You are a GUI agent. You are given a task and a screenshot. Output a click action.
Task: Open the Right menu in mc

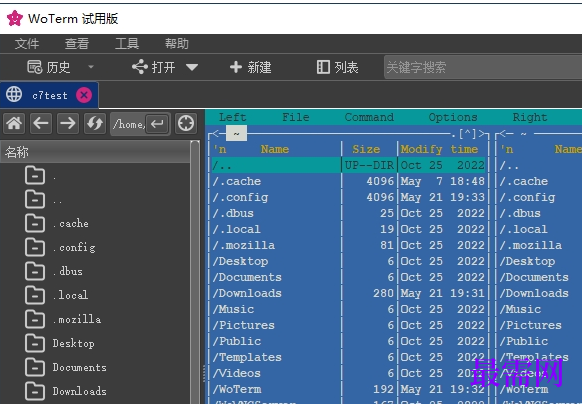(530, 117)
